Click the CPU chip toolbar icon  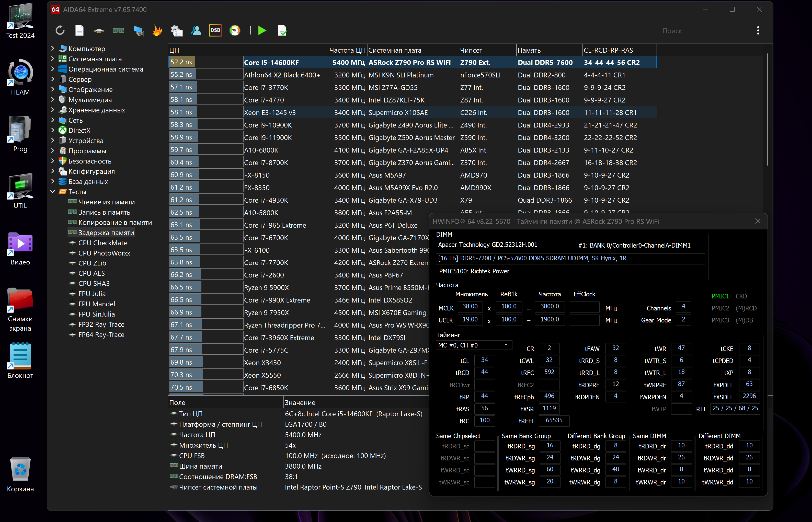click(x=99, y=30)
